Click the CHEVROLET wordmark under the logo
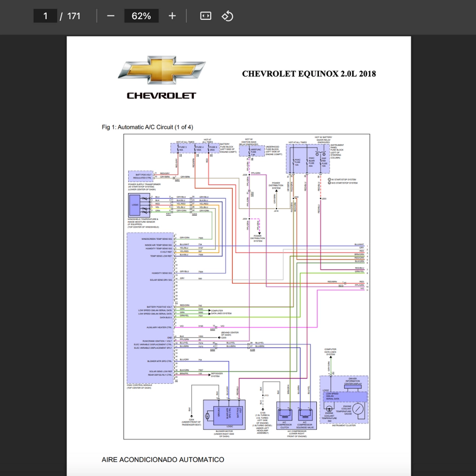Image resolution: width=476 pixels, height=476 pixels. pyautogui.click(x=161, y=96)
